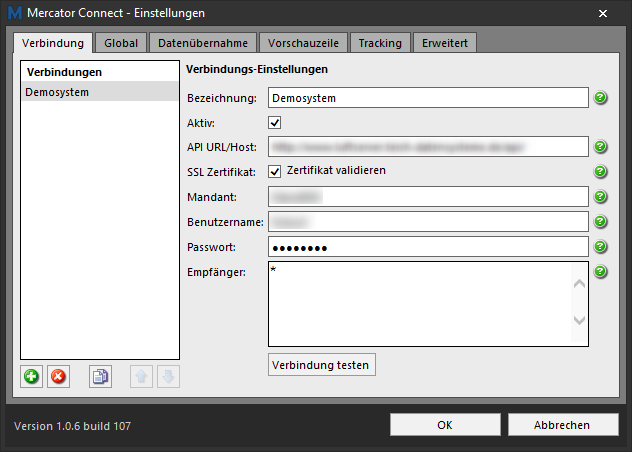Image resolution: width=632 pixels, height=452 pixels.
Task: Open the Tracking tab
Action: 380,43
